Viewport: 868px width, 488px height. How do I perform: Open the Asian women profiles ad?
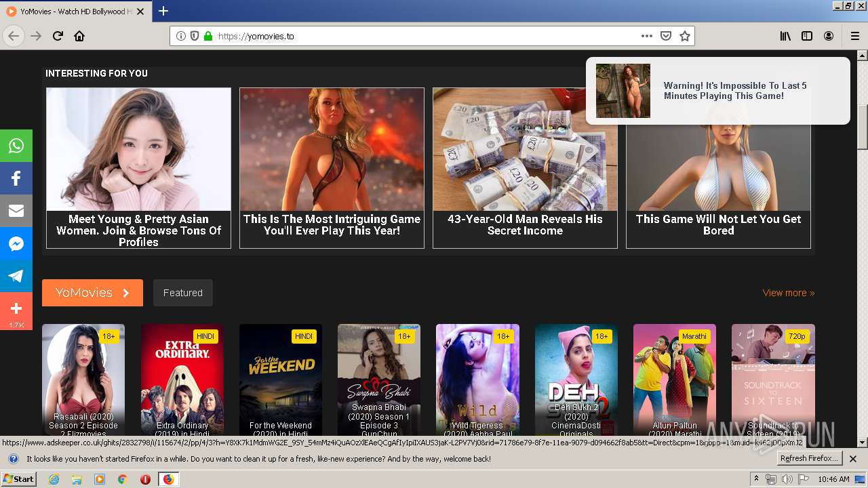pos(138,168)
